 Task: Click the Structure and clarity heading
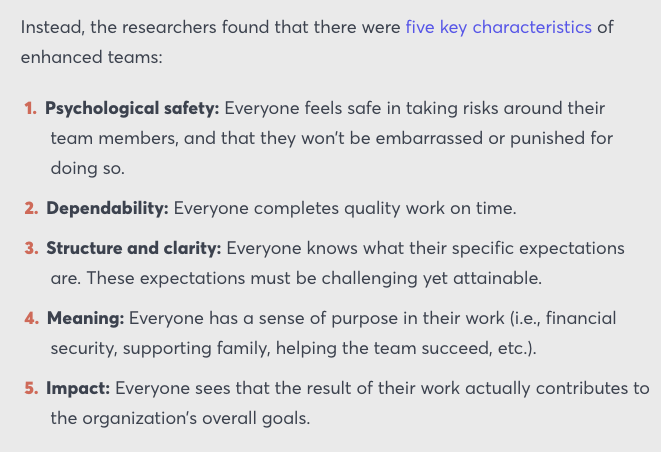pos(134,248)
